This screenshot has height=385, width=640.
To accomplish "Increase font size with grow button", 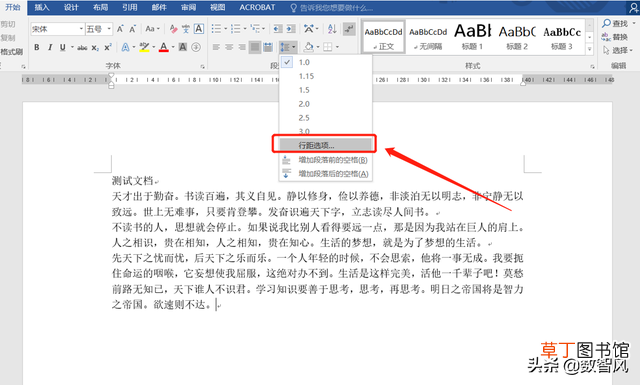I will (x=120, y=29).
